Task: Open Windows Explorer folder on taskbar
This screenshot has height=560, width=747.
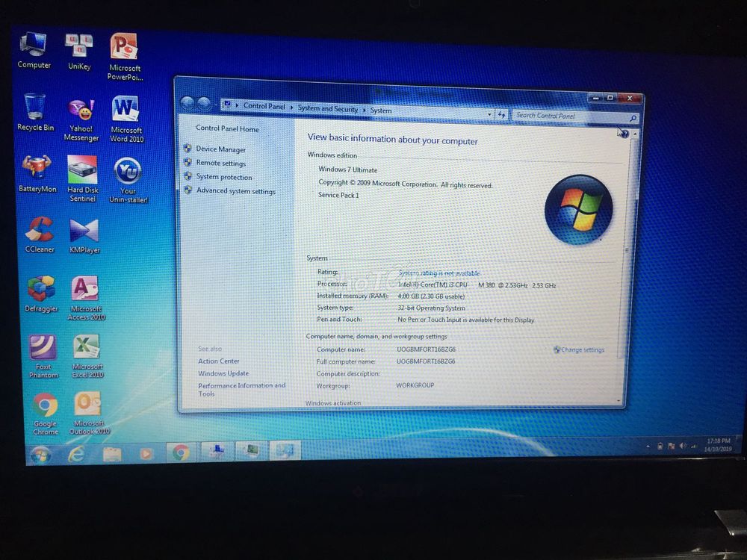Action: [x=112, y=454]
